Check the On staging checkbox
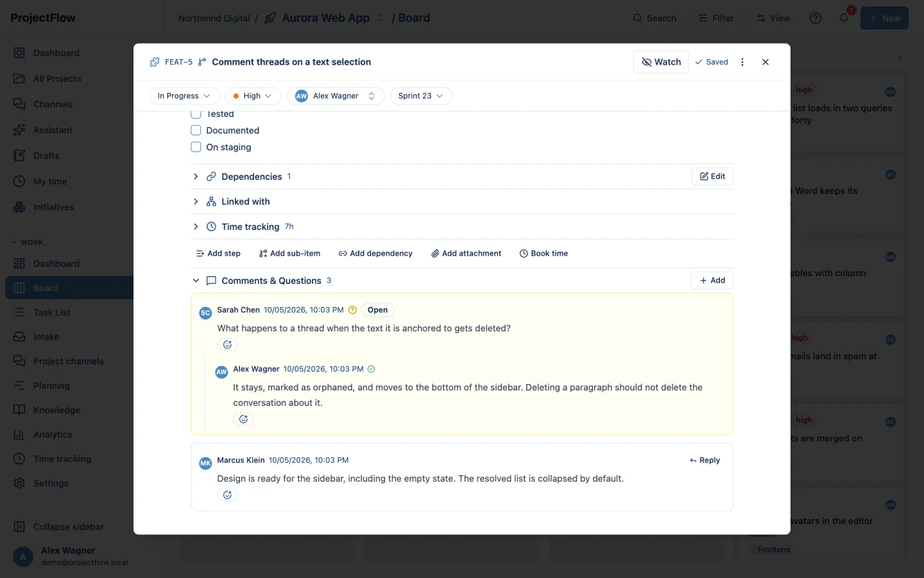 196,147
